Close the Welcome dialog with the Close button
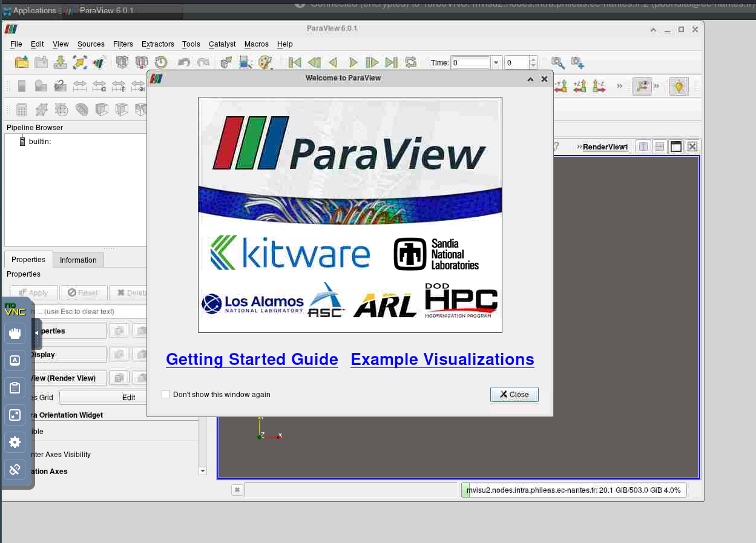Screen dimensions: 756x543 pyautogui.click(x=514, y=394)
